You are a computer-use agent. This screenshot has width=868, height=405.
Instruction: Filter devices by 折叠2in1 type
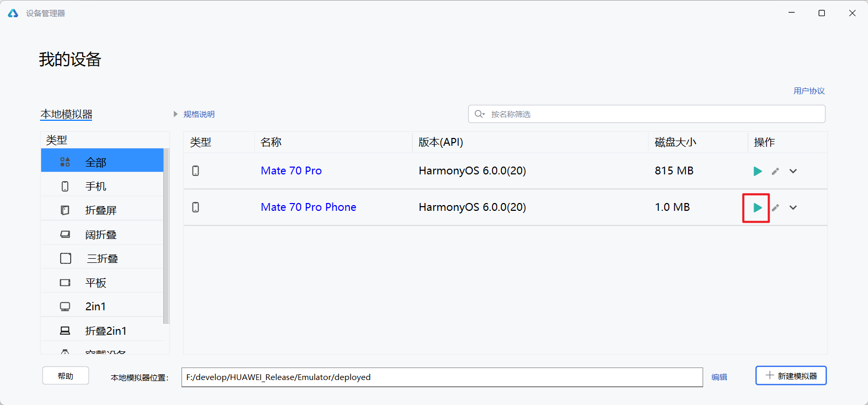(102, 331)
